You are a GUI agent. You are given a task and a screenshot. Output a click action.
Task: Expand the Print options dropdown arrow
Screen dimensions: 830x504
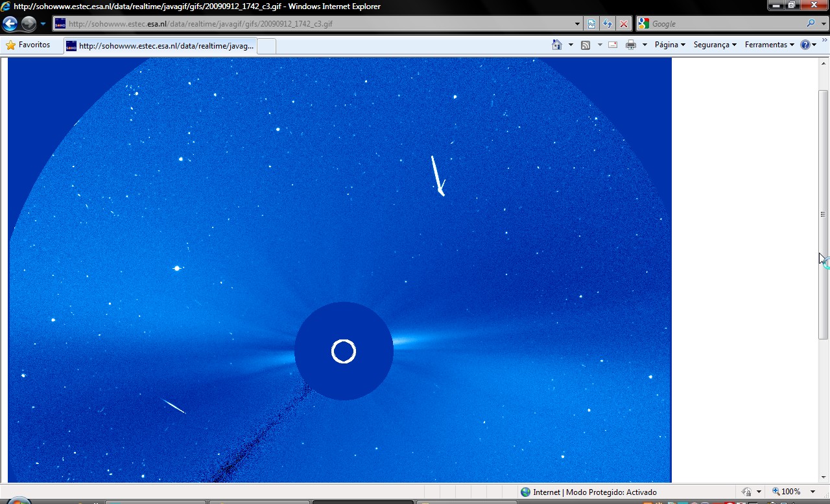645,45
